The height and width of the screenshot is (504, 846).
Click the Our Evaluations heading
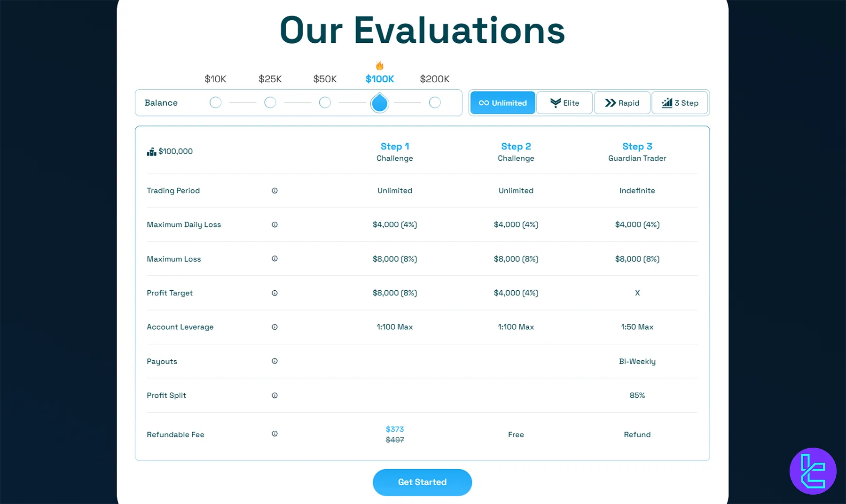[x=422, y=31]
